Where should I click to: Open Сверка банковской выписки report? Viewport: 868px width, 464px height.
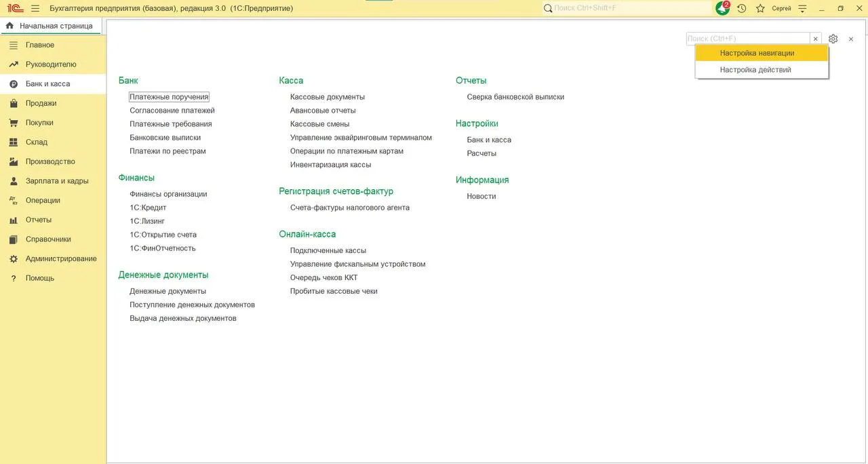coord(515,97)
